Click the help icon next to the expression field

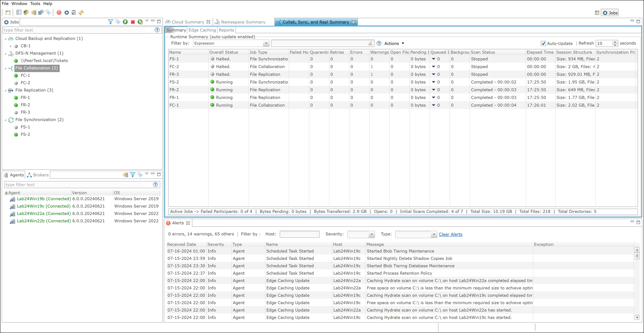point(379,43)
